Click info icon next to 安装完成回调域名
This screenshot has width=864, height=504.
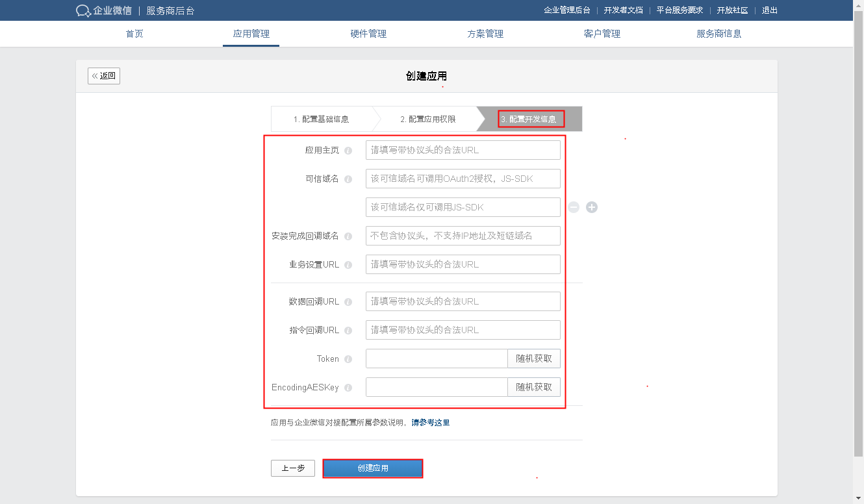coord(348,236)
